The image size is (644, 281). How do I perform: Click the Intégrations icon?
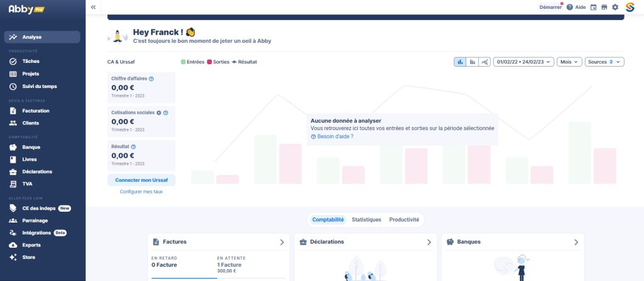[x=13, y=233]
